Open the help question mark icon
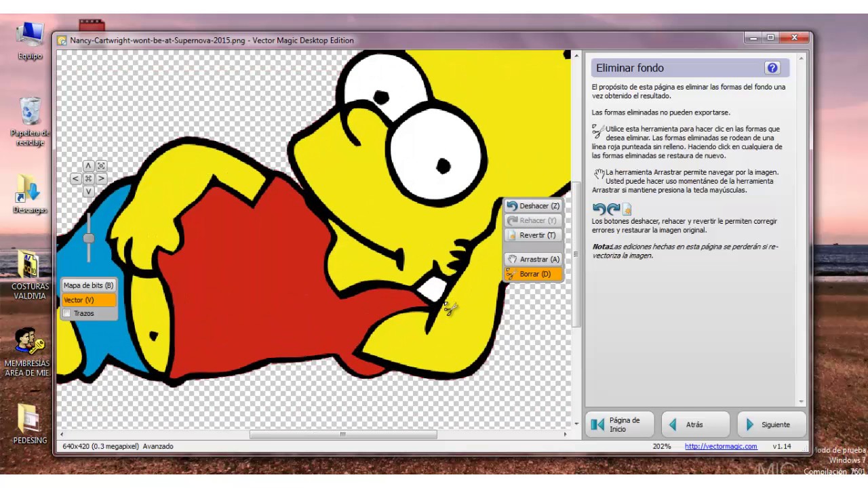The height and width of the screenshot is (488, 868). point(772,68)
